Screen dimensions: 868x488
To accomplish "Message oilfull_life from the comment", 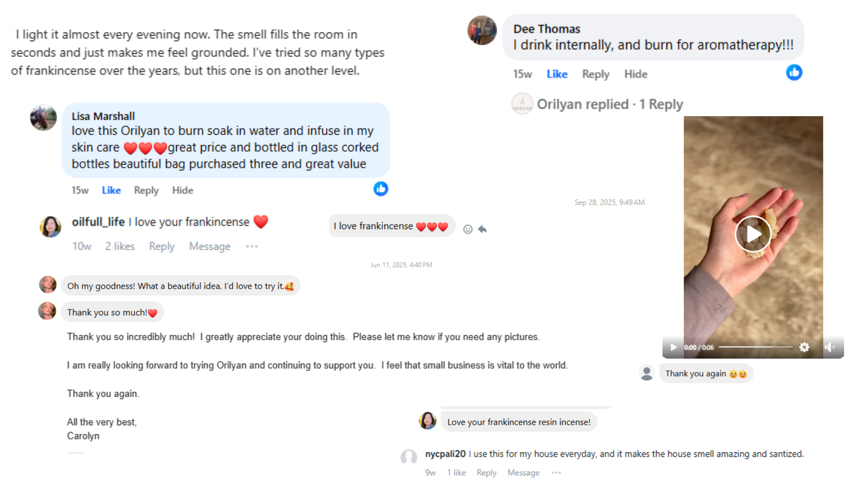I will [210, 246].
